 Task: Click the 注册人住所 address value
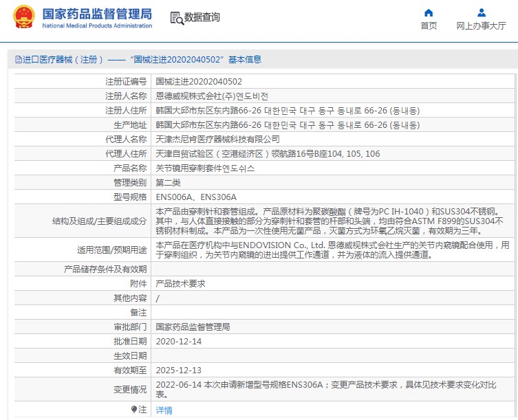[288, 111]
